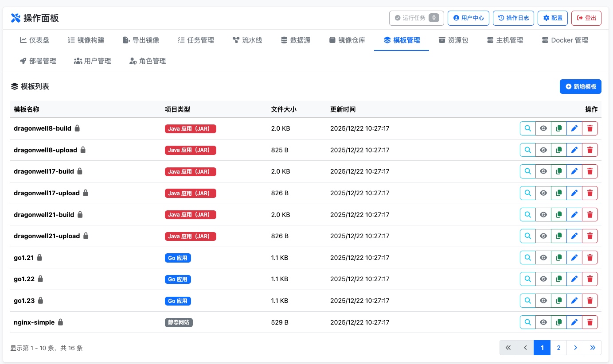
Task: Open the 用户管理 tab
Action: [93, 61]
